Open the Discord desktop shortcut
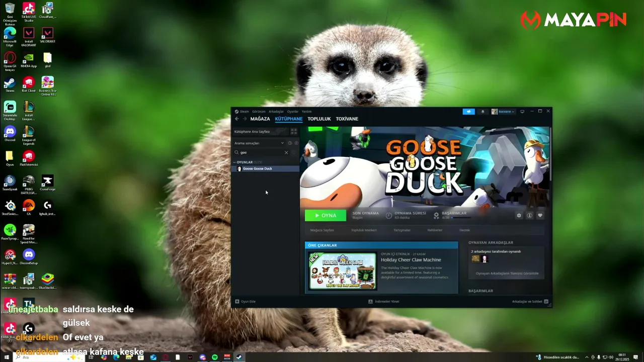 (10, 134)
